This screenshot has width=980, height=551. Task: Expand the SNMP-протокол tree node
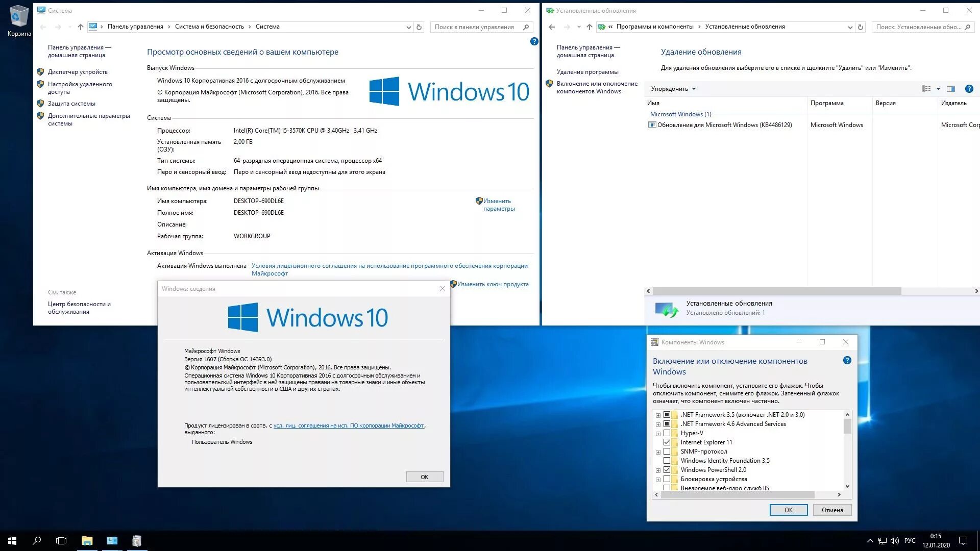(658, 452)
